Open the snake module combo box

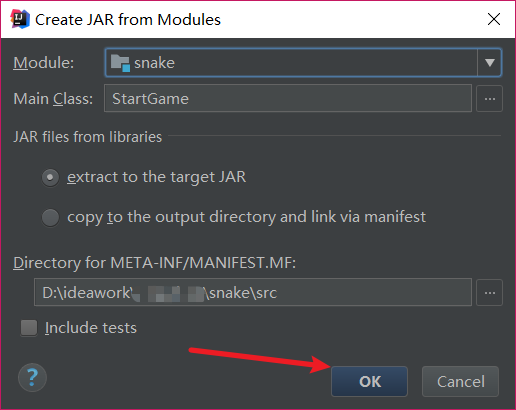point(303,63)
